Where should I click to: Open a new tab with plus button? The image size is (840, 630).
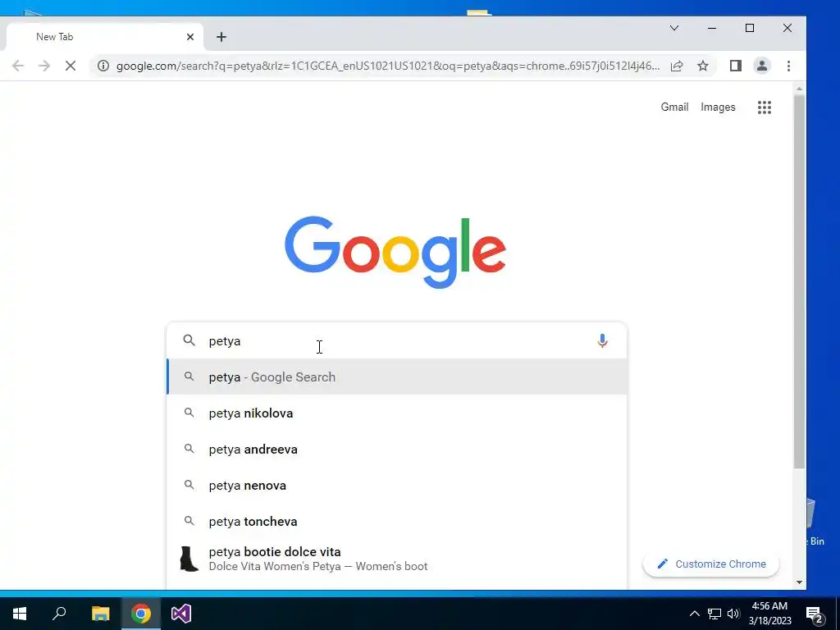pyautogui.click(x=221, y=37)
